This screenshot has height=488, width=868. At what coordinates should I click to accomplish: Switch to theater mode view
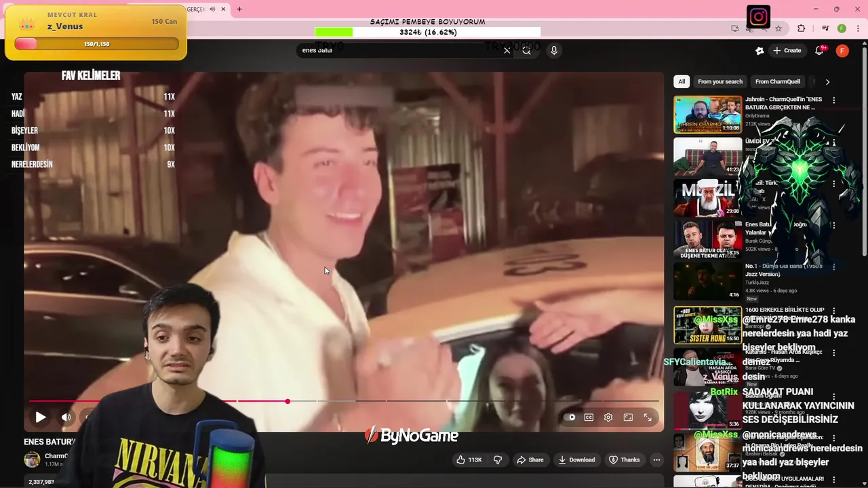coord(628,418)
